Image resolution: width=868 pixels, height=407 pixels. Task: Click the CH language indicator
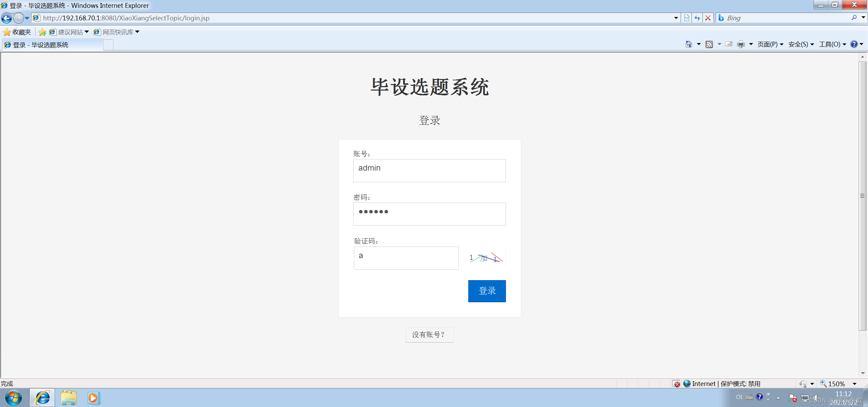739,397
